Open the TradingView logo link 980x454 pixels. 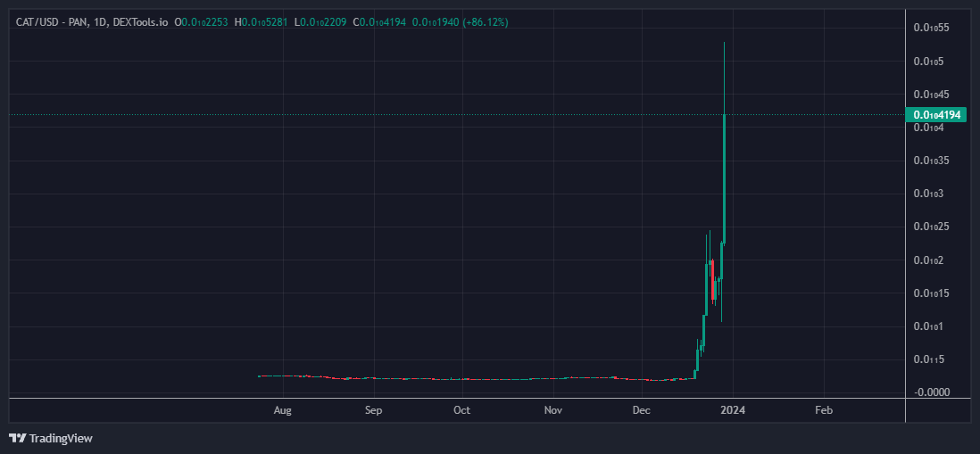(x=51, y=438)
